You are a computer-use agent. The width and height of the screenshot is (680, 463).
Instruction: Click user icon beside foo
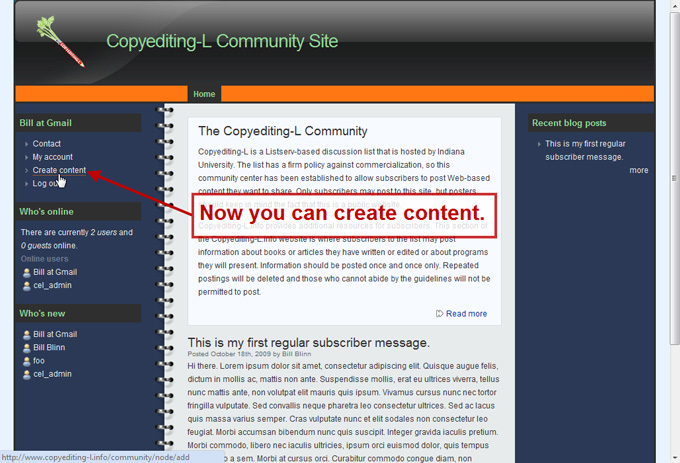pyautogui.click(x=26, y=361)
